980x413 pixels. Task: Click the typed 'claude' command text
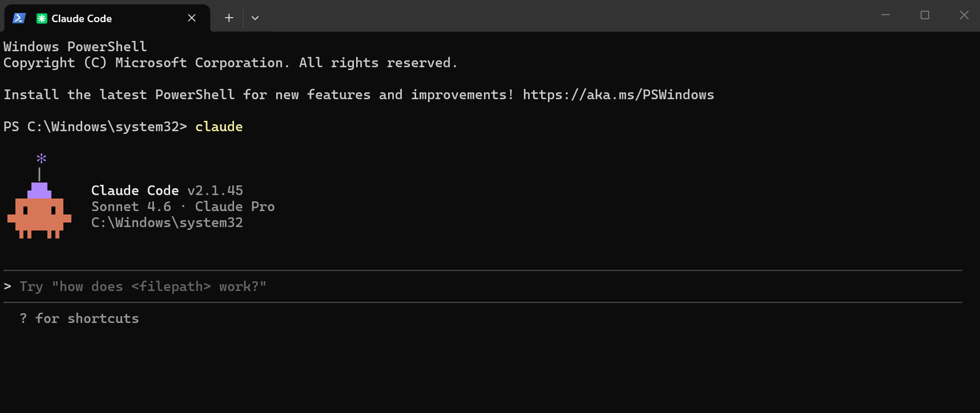point(219,127)
